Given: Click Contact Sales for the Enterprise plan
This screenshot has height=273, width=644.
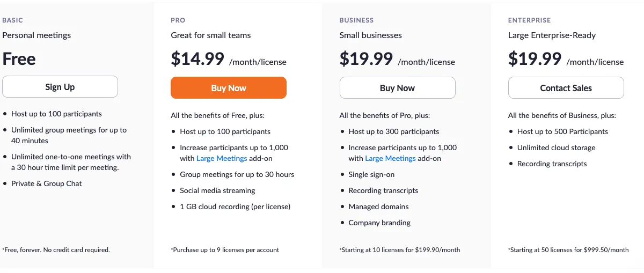Looking at the screenshot, I should pyautogui.click(x=566, y=88).
